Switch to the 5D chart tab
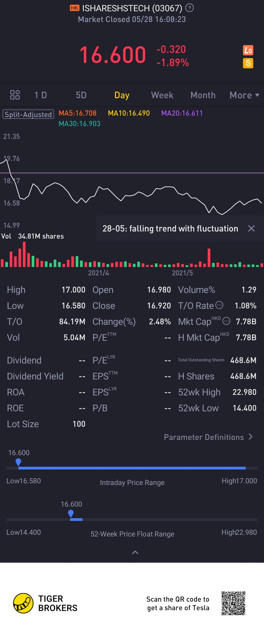Viewport: 264px width, 644px height. (81, 95)
